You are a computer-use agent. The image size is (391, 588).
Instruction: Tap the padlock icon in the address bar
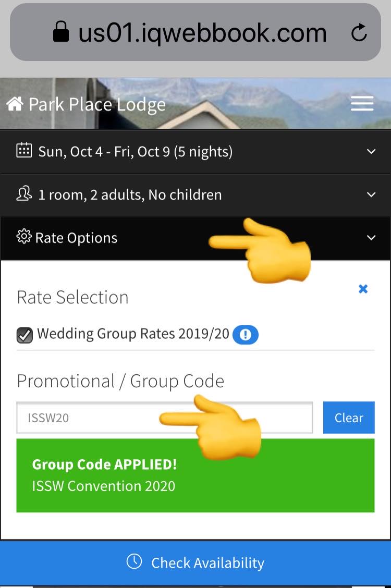[60, 31]
